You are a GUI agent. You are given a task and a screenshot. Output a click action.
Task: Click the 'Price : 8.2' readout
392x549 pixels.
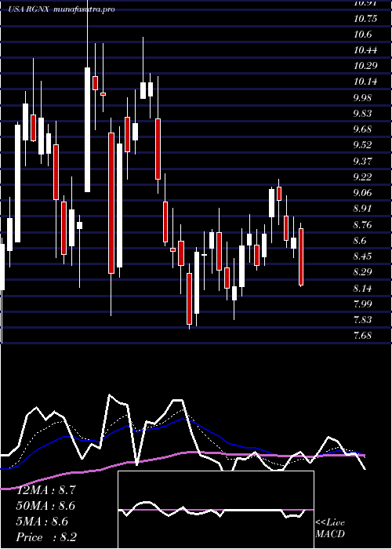pos(46,537)
